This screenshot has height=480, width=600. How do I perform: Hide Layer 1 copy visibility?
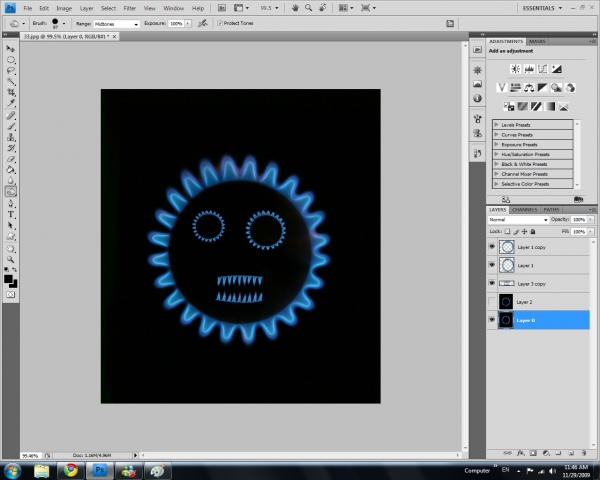click(492, 247)
